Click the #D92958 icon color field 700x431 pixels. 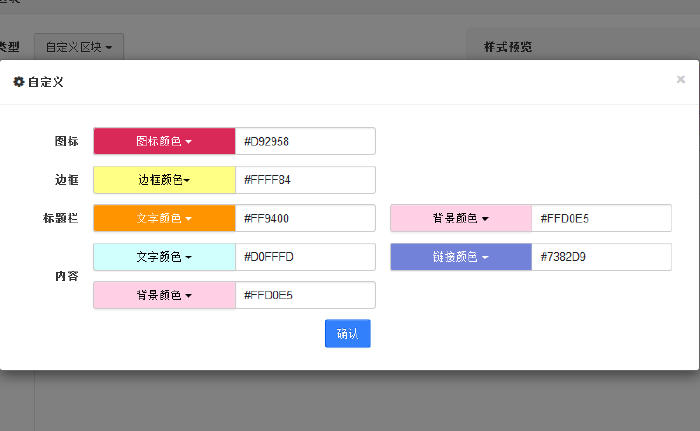tap(305, 141)
